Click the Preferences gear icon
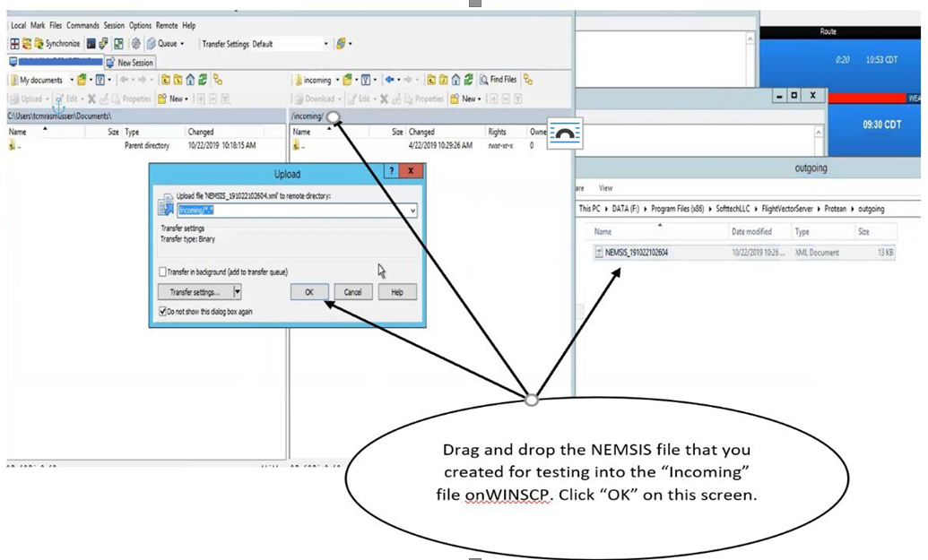Screen dimensions: 928x560 click(x=136, y=44)
